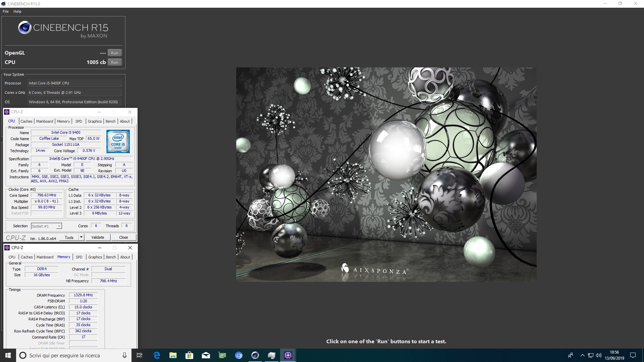Image resolution: width=644 pixels, height=362 pixels.
Task: Switch to Mainboard tab in upper CPU-Z window
Action: coord(45,121)
